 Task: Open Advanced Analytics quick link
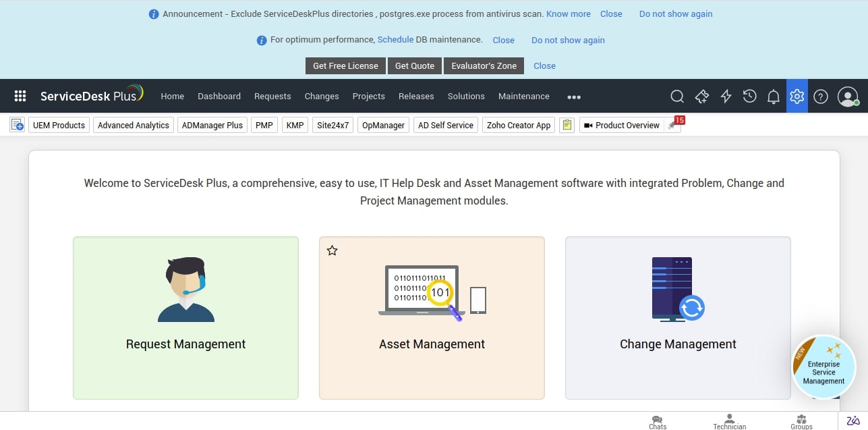click(134, 125)
